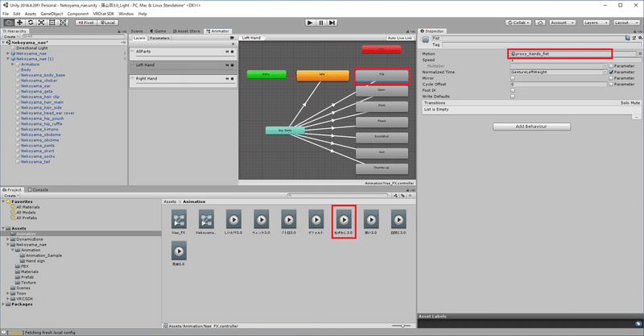
Task: Click the Step frame button
Action: 332,23
